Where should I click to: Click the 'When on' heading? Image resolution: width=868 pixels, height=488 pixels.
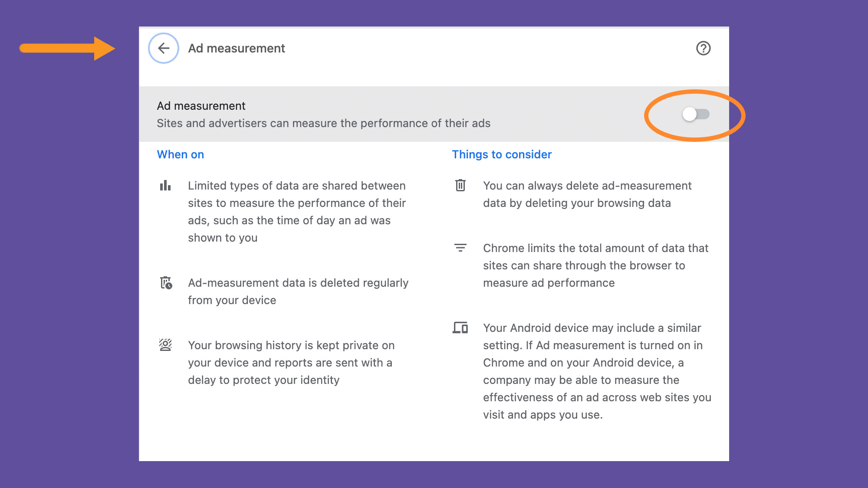[x=180, y=154]
